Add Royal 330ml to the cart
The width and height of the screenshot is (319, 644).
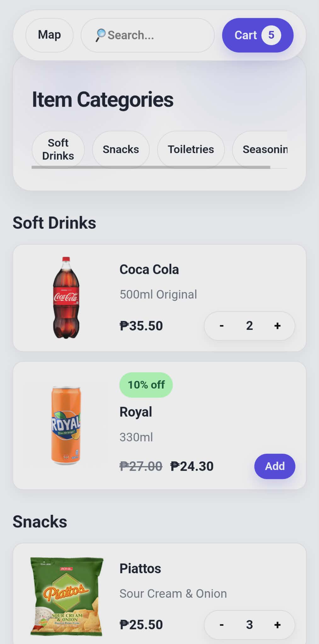tap(275, 466)
